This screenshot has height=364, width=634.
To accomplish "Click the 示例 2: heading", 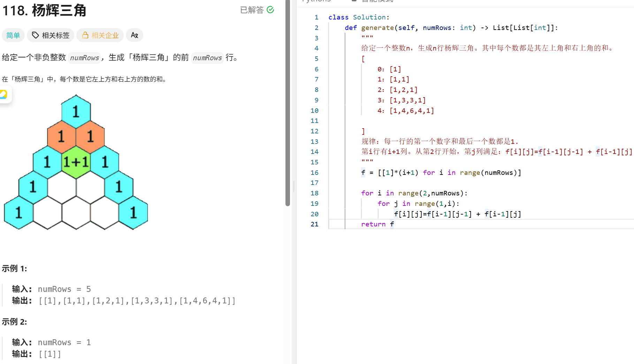I will tap(14, 322).
